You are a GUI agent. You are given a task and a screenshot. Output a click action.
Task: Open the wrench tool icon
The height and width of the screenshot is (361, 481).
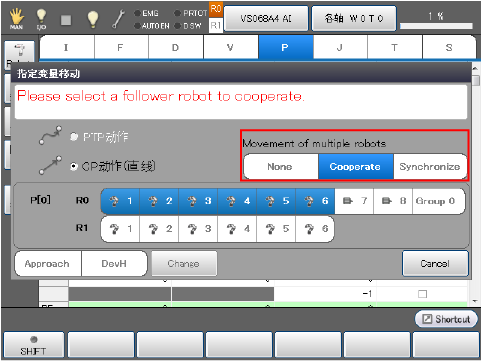pyautogui.click(x=118, y=19)
